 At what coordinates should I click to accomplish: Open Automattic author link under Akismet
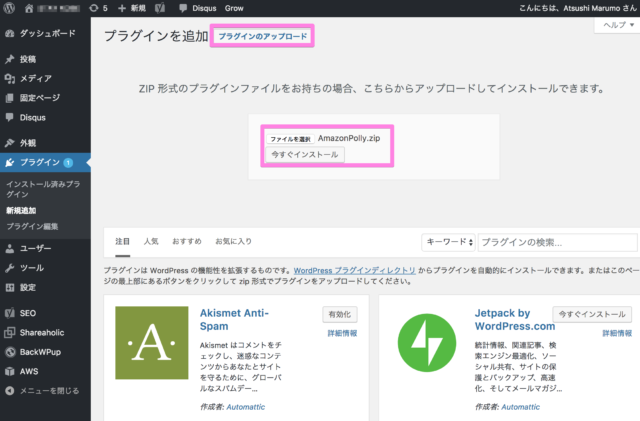[x=246, y=407]
